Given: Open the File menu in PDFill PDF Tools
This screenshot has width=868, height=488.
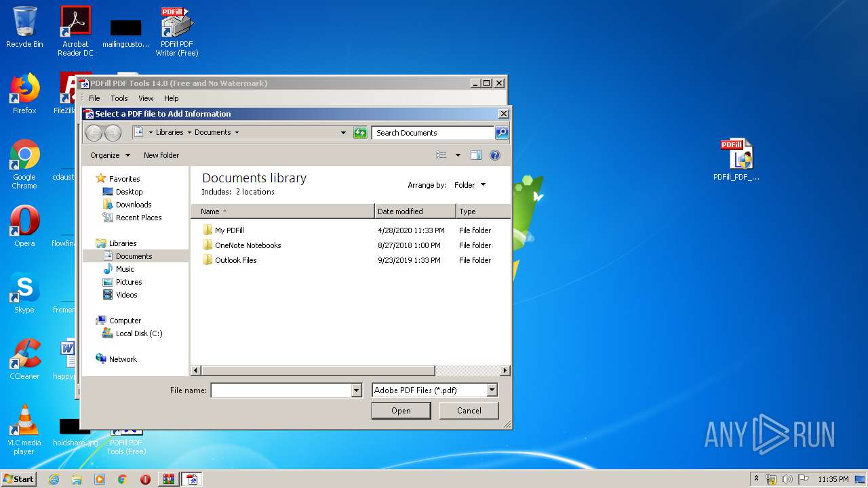Looking at the screenshot, I should pos(94,98).
